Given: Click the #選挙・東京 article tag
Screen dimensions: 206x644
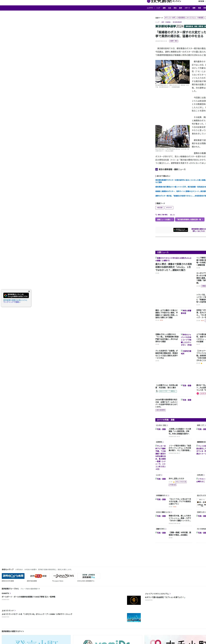Looking at the screenshot, I should [174, 41].
